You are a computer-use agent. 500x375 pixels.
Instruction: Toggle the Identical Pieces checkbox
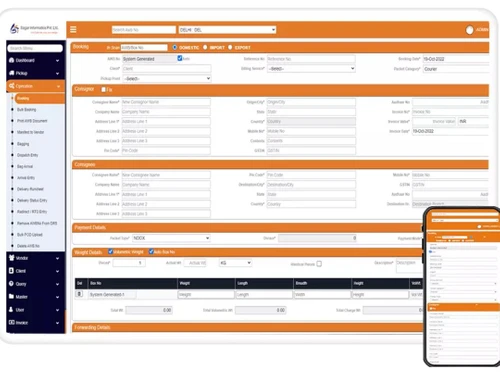click(x=319, y=264)
